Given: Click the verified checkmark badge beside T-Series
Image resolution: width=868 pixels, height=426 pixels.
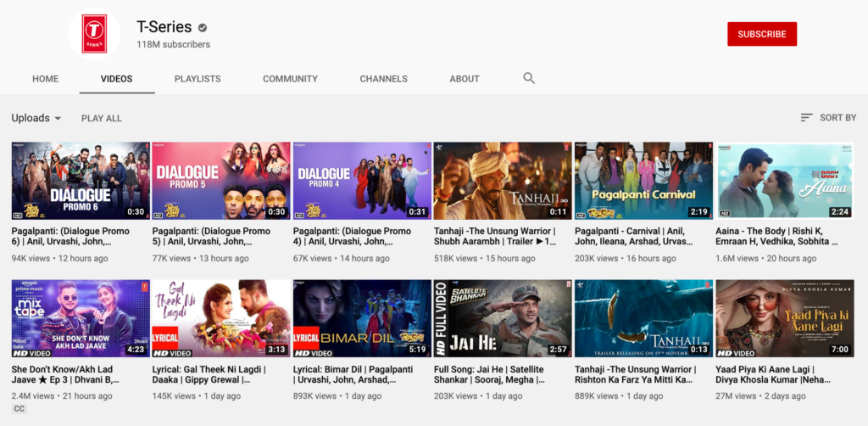Looking at the screenshot, I should (x=203, y=27).
